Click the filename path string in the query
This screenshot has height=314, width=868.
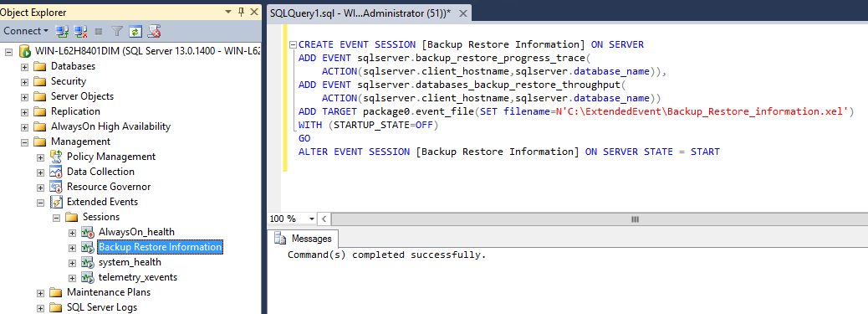[702, 111]
